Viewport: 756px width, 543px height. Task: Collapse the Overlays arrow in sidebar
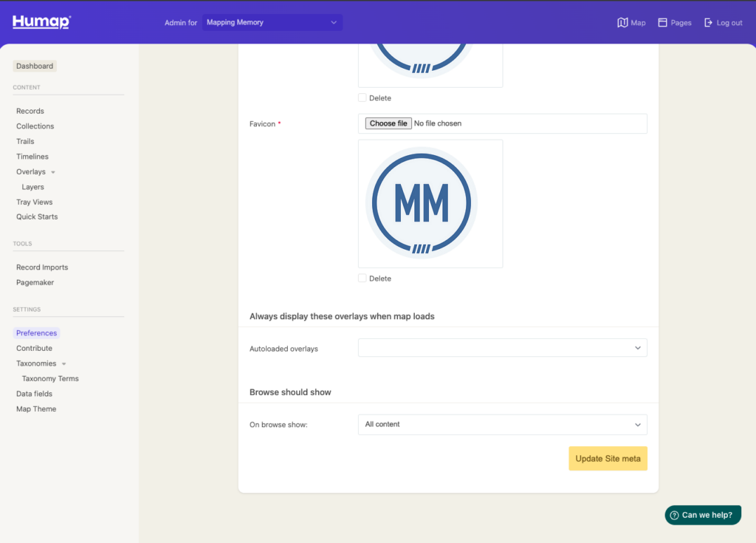[53, 172]
